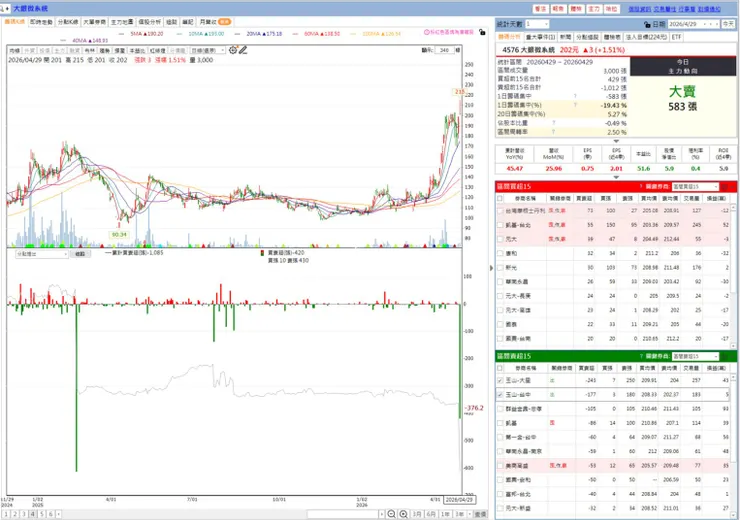
Task: Toggle the lock icon beside the date field
Action: [x=647, y=24]
